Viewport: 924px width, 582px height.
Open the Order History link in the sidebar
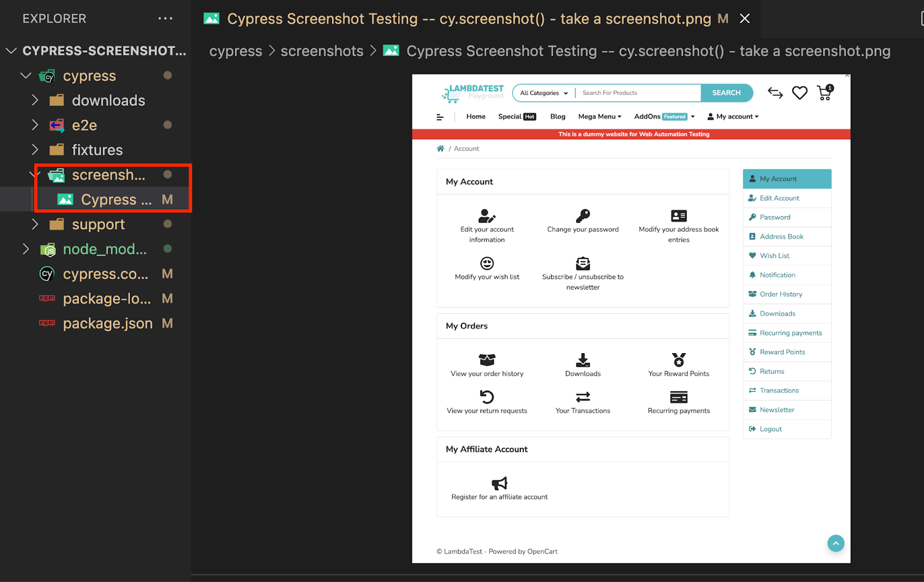780,294
